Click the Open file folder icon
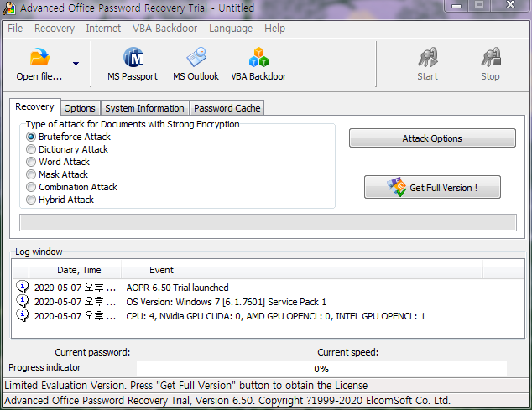532x410 pixels. point(39,57)
